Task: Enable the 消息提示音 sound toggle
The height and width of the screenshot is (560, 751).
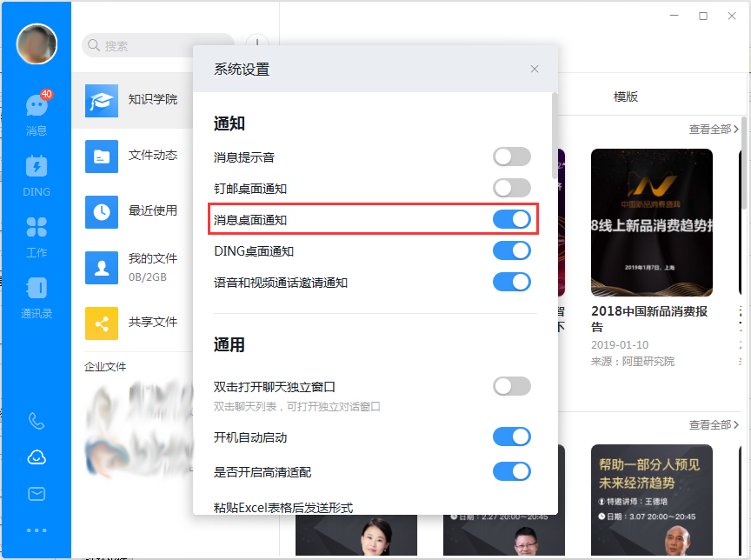Action: 512,157
